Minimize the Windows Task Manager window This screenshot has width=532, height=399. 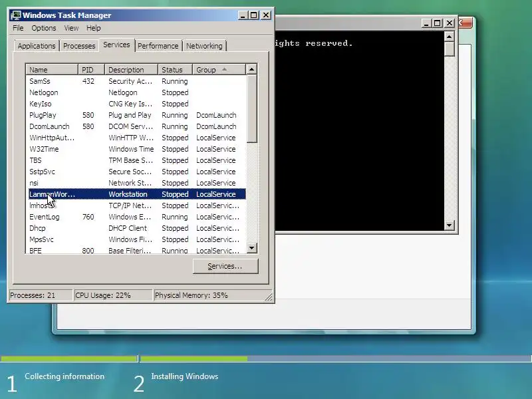point(243,15)
